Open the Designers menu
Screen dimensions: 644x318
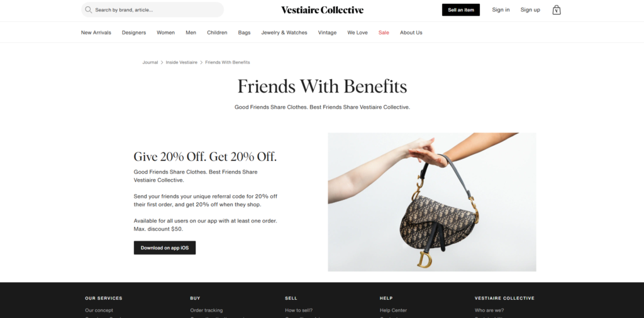[134, 33]
